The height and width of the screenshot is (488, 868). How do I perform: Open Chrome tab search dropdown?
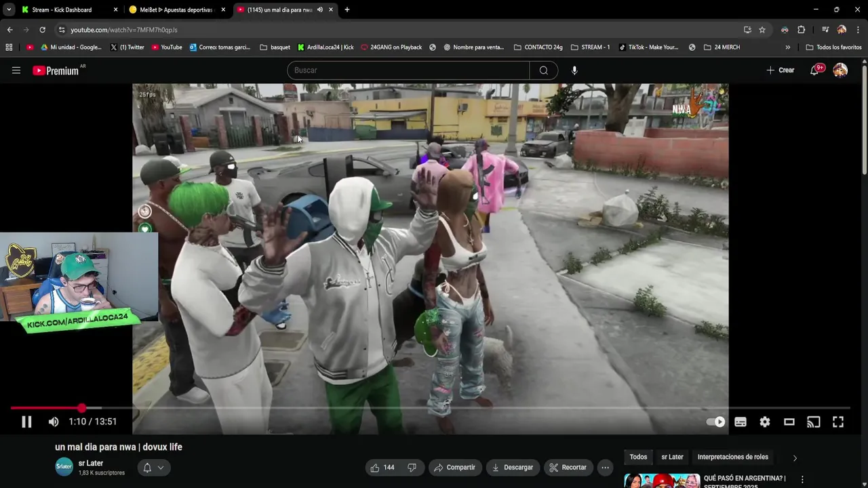coord(8,9)
